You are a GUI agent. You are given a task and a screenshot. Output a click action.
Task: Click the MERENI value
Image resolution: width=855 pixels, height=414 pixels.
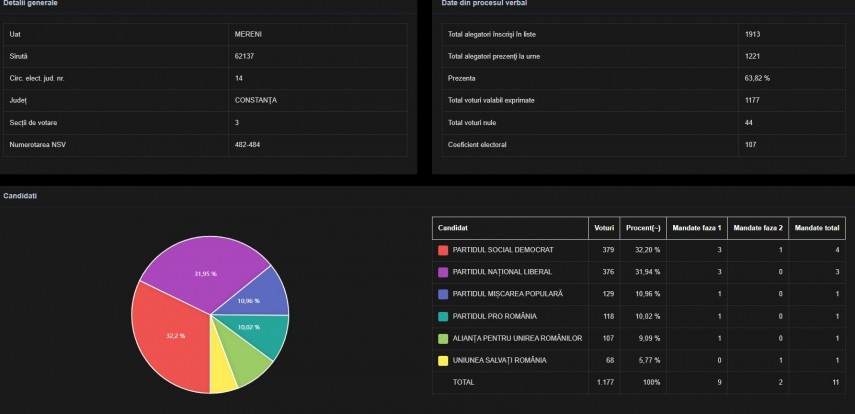[x=248, y=34]
